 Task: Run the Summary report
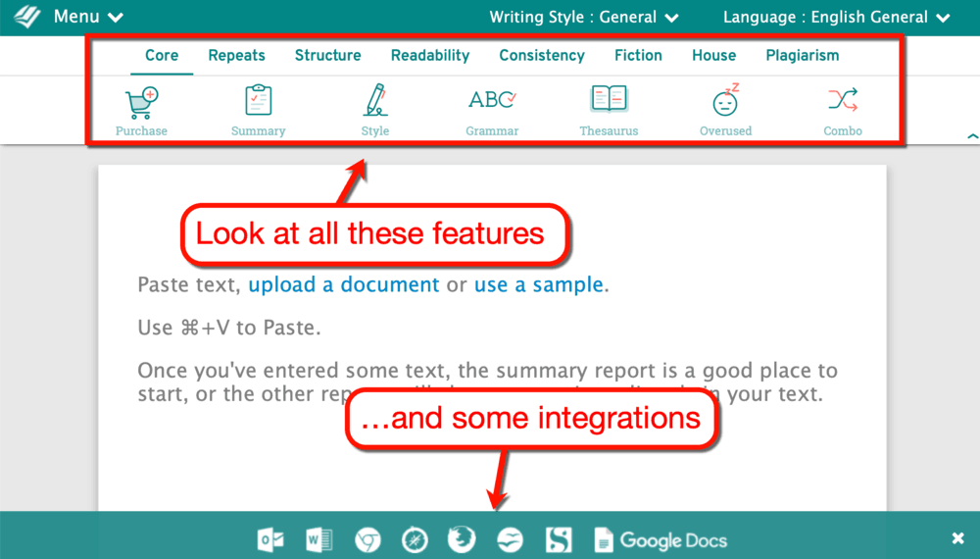coord(258,111)
